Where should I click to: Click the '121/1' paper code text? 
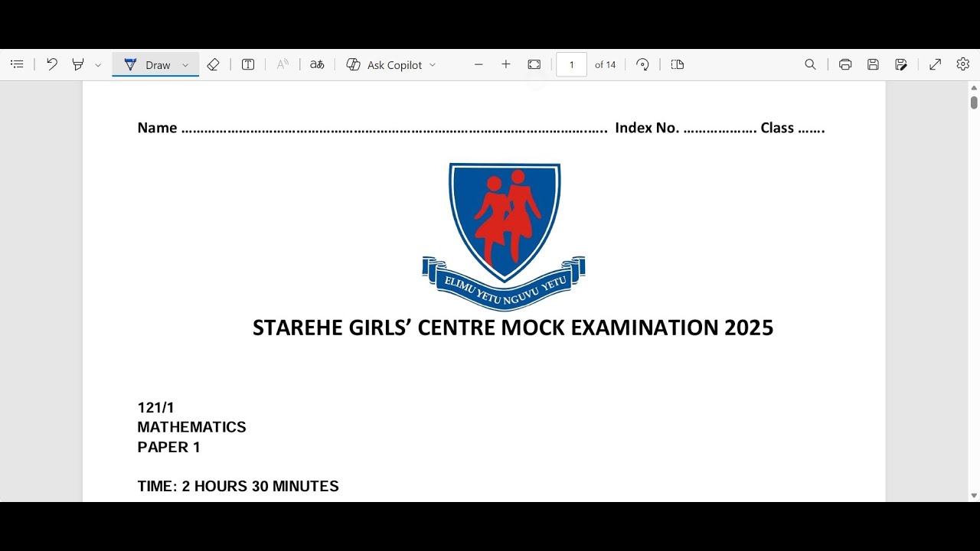(155, 408)
